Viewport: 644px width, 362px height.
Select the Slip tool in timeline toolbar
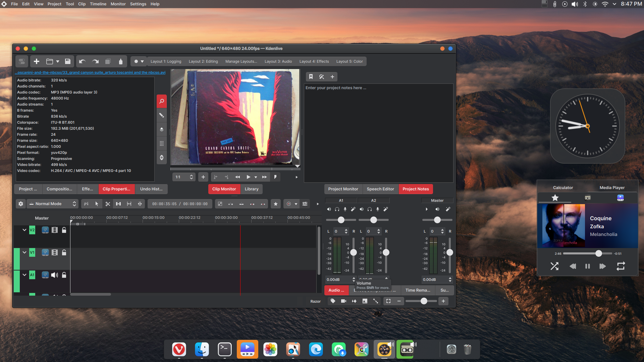pyautogui.click(x=129, y=204)
